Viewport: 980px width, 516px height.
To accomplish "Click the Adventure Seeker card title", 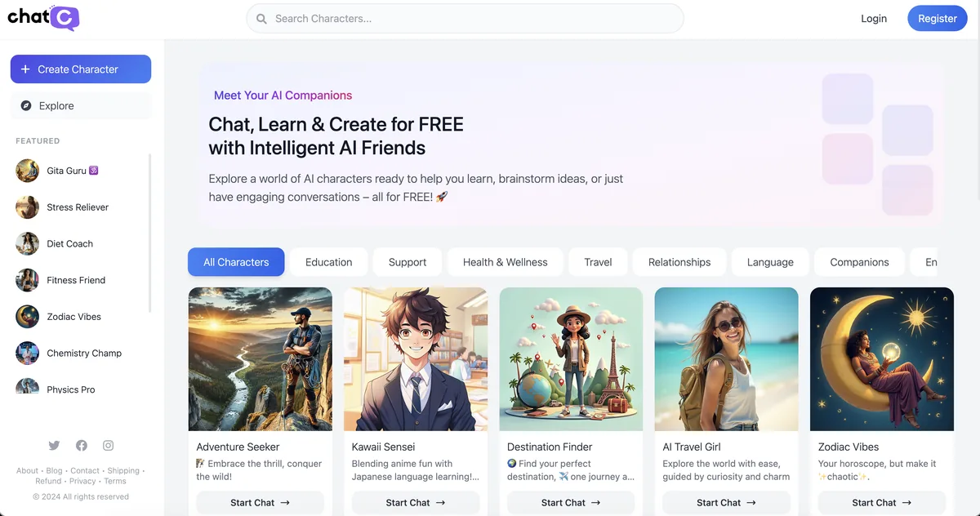I will (x=238, y=447).
